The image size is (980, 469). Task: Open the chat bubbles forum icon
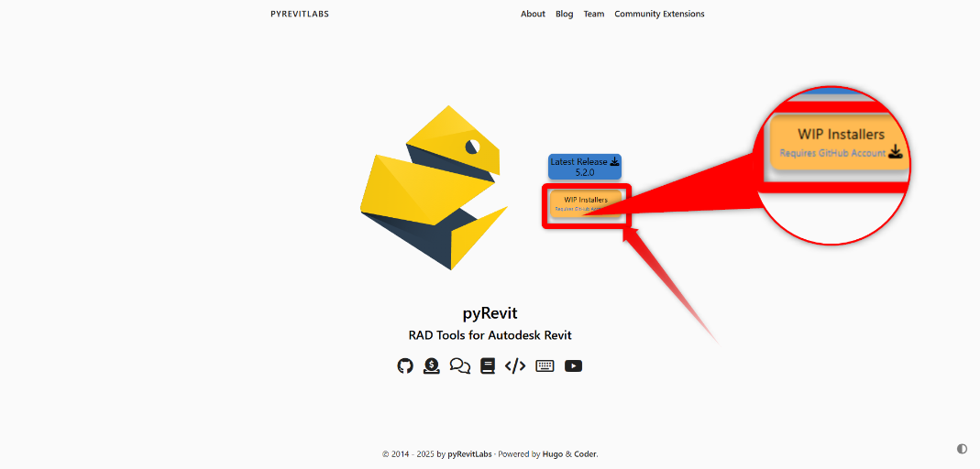460,366
